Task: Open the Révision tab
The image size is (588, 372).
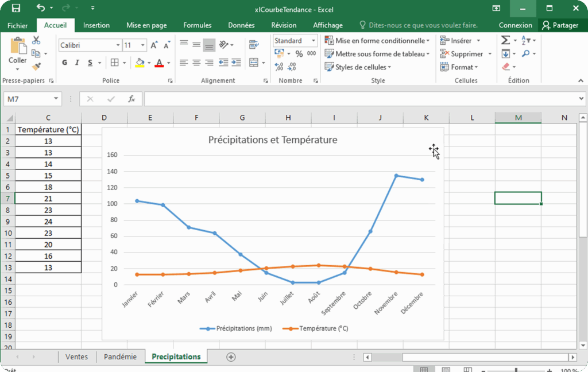Action: pos(284,25)
